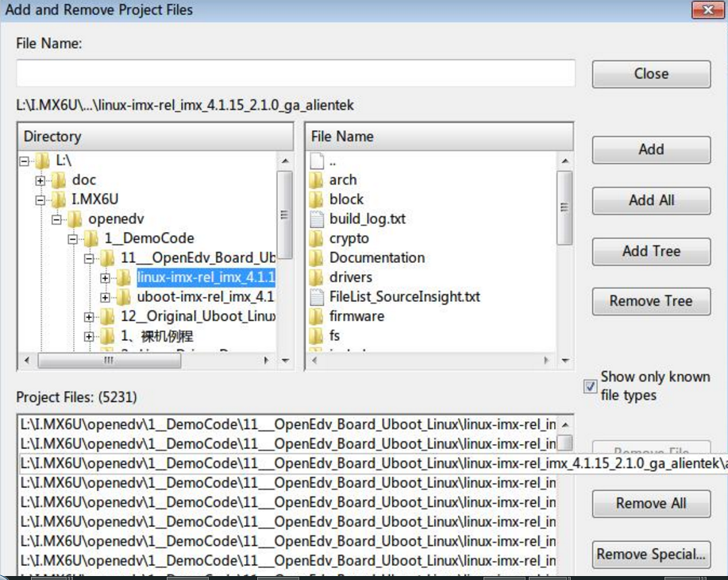Select the fs folder in the file list
728x580 pixels.
coord(335,334)
